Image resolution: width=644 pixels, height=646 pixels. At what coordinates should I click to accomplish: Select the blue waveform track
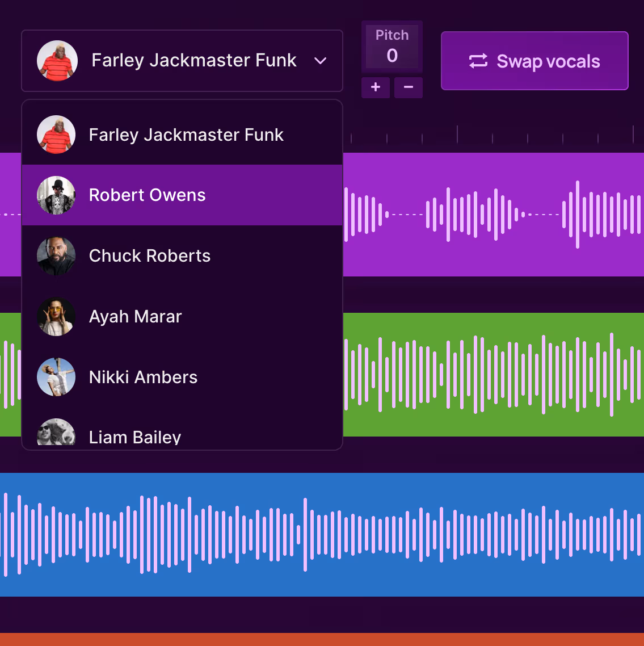pyautogui.click(x=322, y=535)
